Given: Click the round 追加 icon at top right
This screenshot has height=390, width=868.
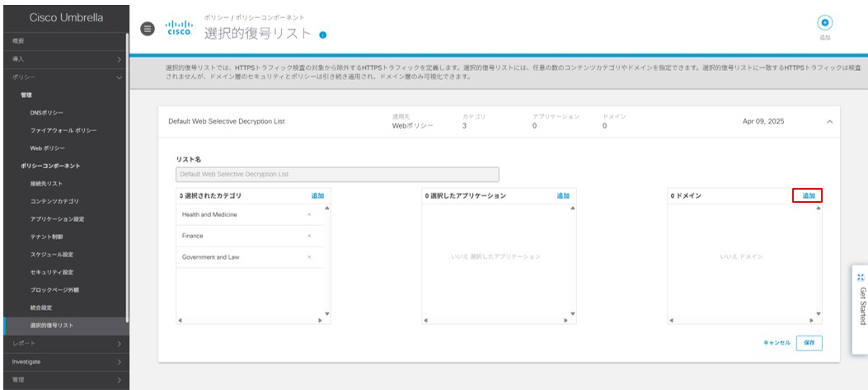Looking at the screenshot, I should (x=825, y=23).
